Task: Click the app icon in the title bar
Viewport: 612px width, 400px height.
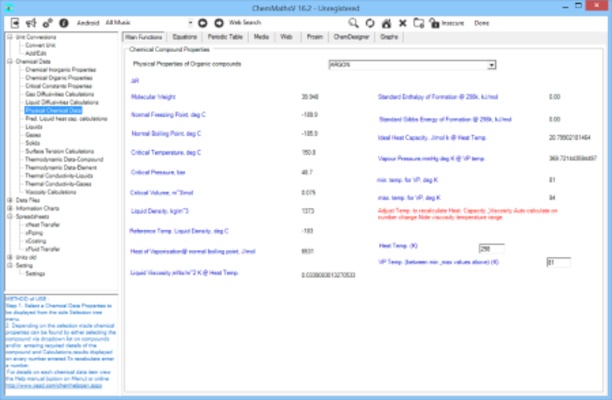Action: [x=9, y=7]
